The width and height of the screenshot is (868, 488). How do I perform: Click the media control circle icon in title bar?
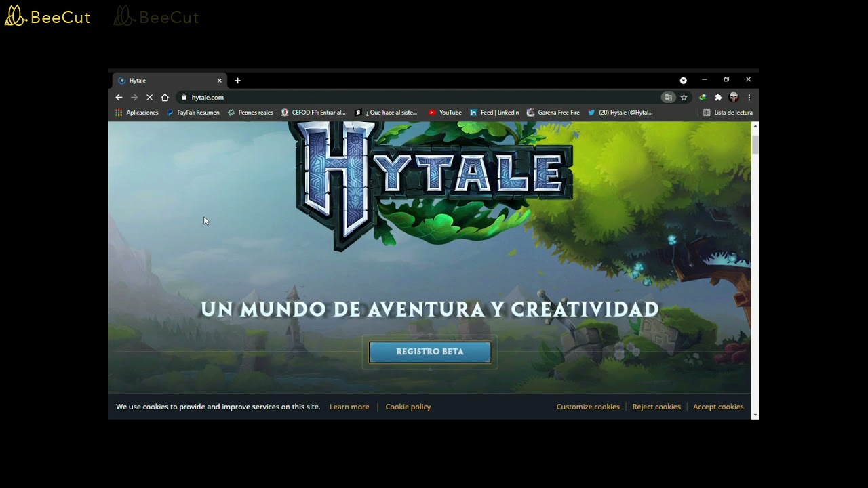[x=683, y=80]
